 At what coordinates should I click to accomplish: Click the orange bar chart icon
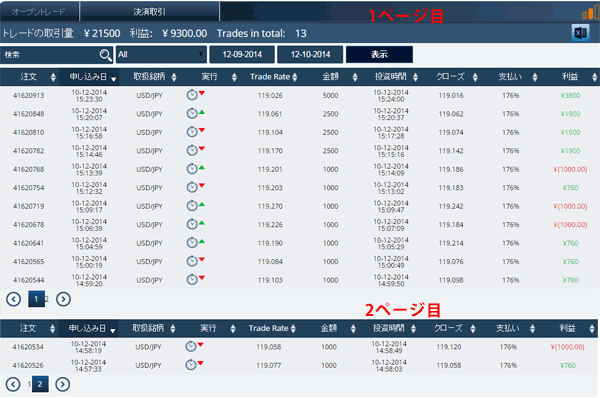click(590, 13)
